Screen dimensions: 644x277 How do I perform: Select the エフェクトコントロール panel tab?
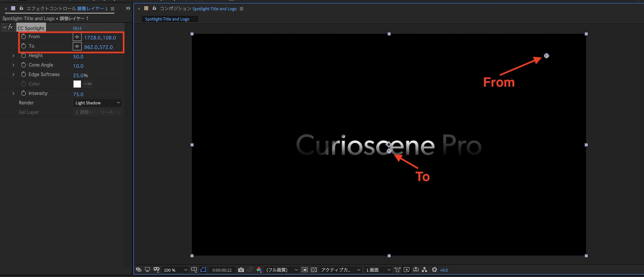tap(67, 9)
